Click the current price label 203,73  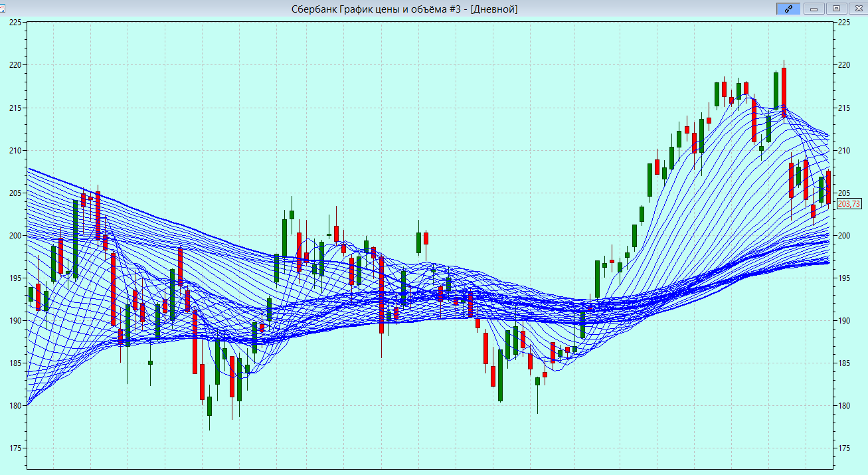849,204
